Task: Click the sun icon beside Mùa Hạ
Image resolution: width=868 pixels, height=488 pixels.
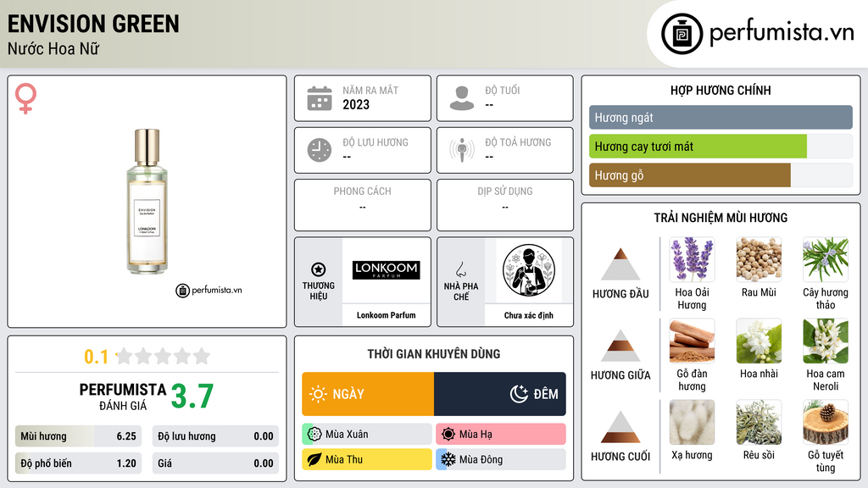Action: [448, 435]
